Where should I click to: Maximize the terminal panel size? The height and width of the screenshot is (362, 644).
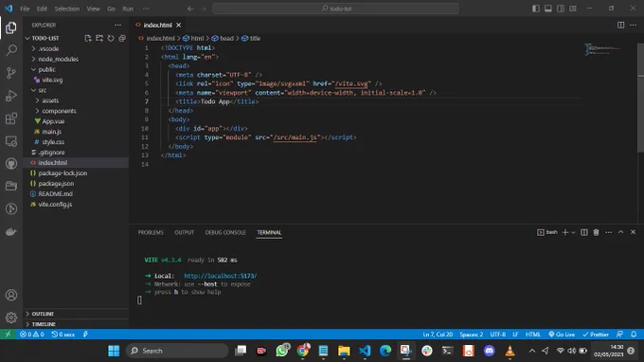pos(620,232)
